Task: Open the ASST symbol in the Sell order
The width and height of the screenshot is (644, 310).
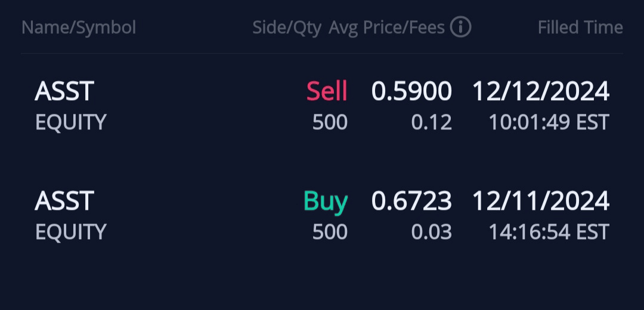Action: (64, 91)
